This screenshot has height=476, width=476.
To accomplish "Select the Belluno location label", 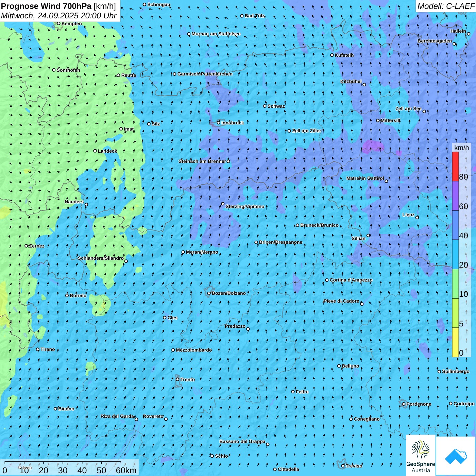I will 351,366.
